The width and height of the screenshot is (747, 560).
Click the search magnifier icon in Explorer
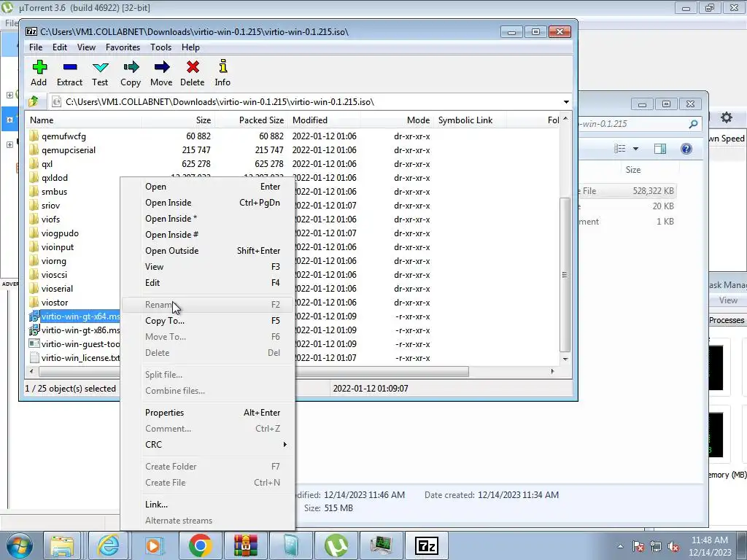[693, 124]
